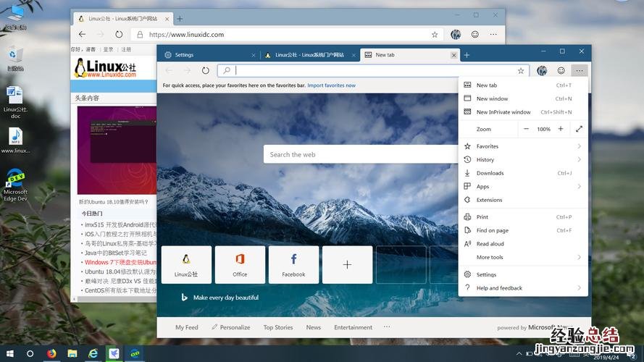Open the smiley feedback icon in front toolbar
The height and width of the screenshot is (362, 644).
(x=561, y=70)
